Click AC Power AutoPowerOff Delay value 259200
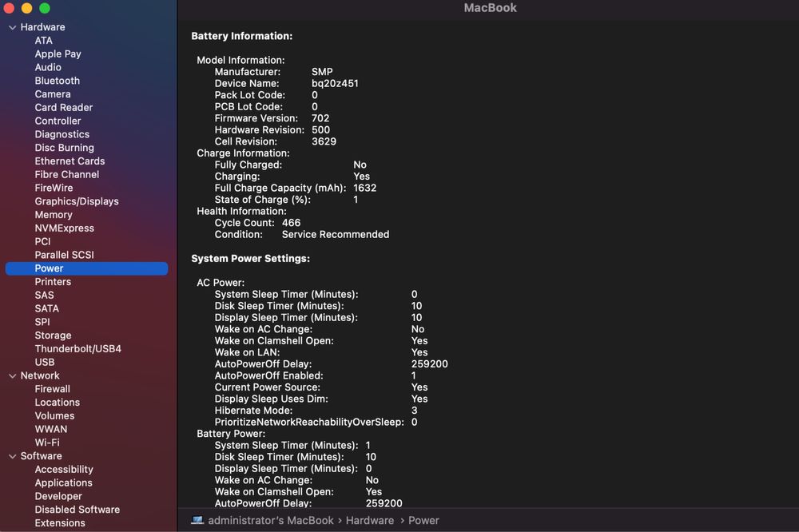Image resolution: width=799 pixels, height=532 pixels. (430, 363)
